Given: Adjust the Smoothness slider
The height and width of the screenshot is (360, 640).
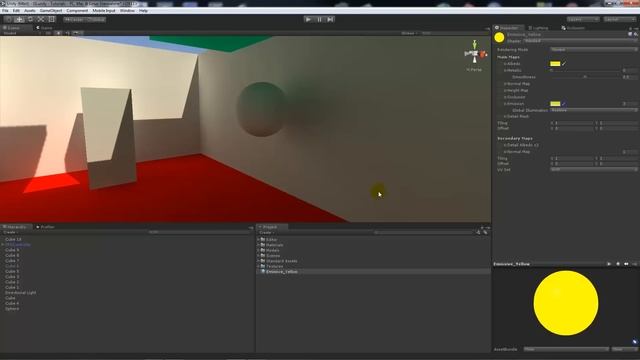Looking at the screenshot, I should [x=585, y=77].
